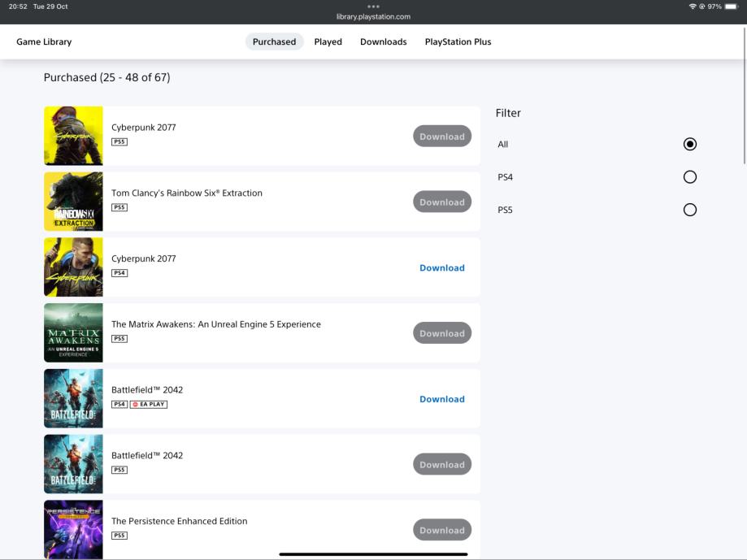Viewport: 747px width, 560px height.
Task: Click the page vertical scrollbar
Action: pyautogui.click(x=744, y=95)
